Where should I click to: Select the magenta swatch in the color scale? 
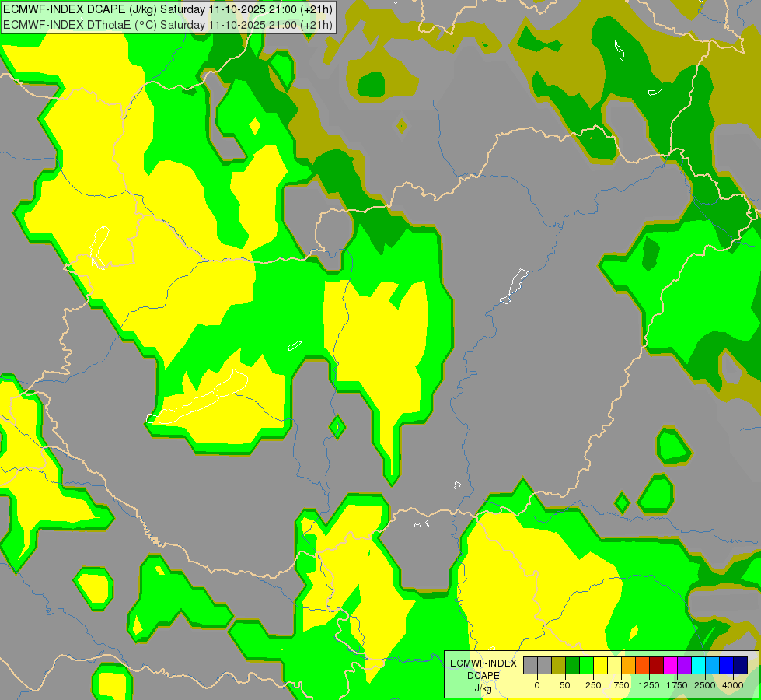670,665
